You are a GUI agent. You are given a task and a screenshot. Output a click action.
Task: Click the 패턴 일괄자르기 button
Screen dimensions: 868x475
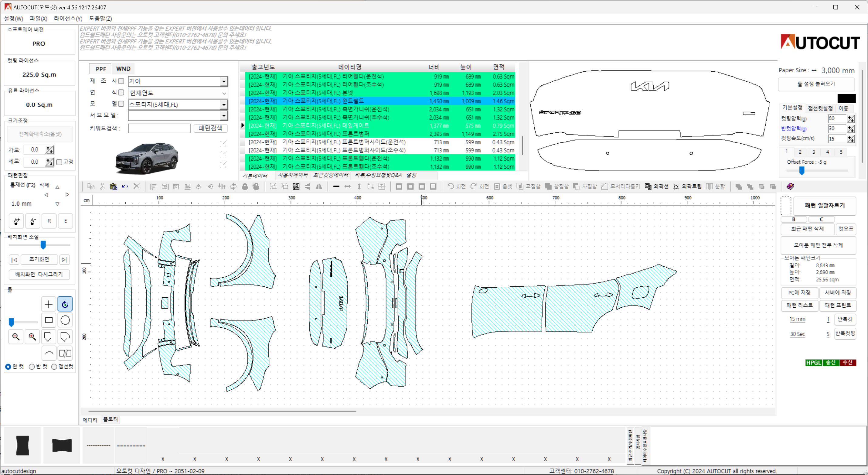click(x=825, y=206)
